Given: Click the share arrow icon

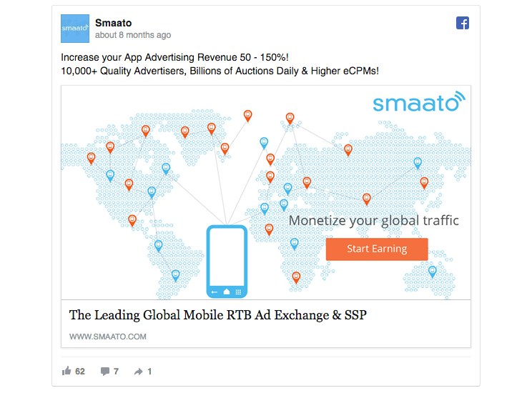Looking at the screenshot, I should (139, 372).
